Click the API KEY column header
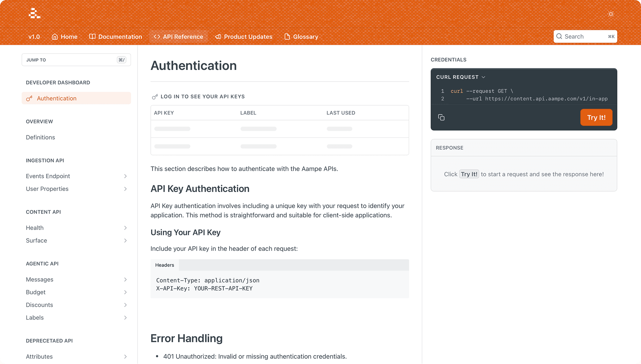The image size is (641, 364). coord(164,113)
